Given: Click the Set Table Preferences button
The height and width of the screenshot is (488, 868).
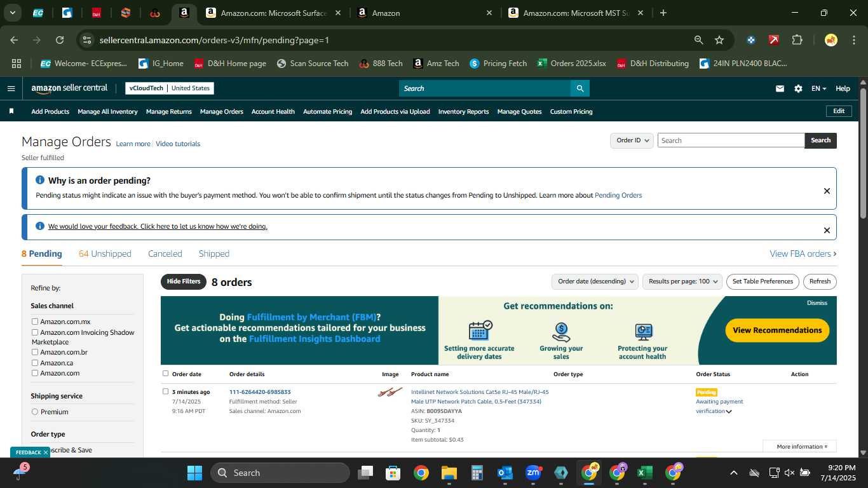Looking at the screenshot, I should click(763, 281).
